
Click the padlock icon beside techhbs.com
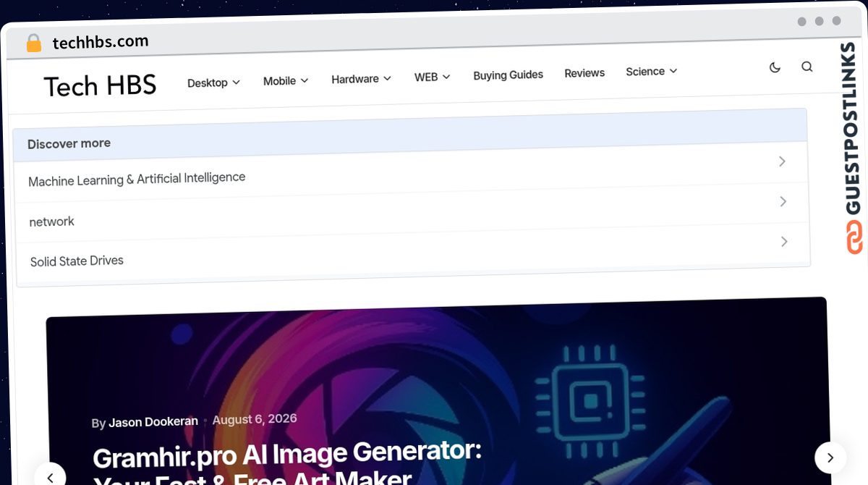pos(34,43)
